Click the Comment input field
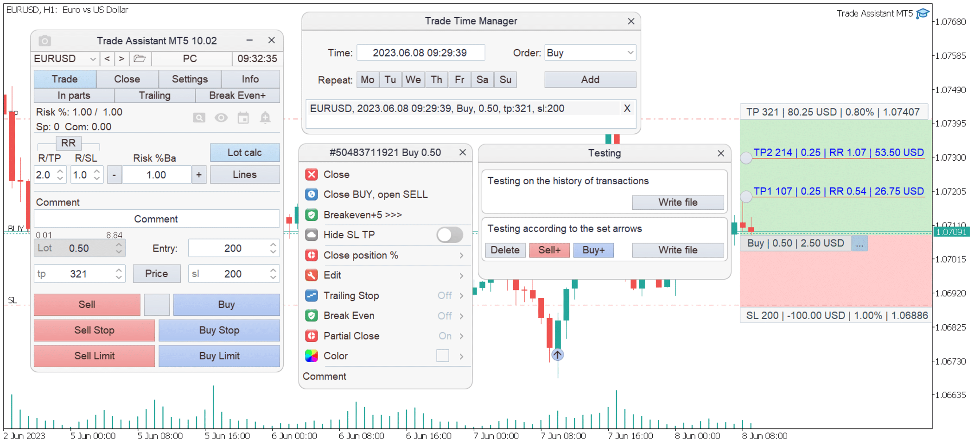This screenshot has width=980, height=446. click(156, 219)
